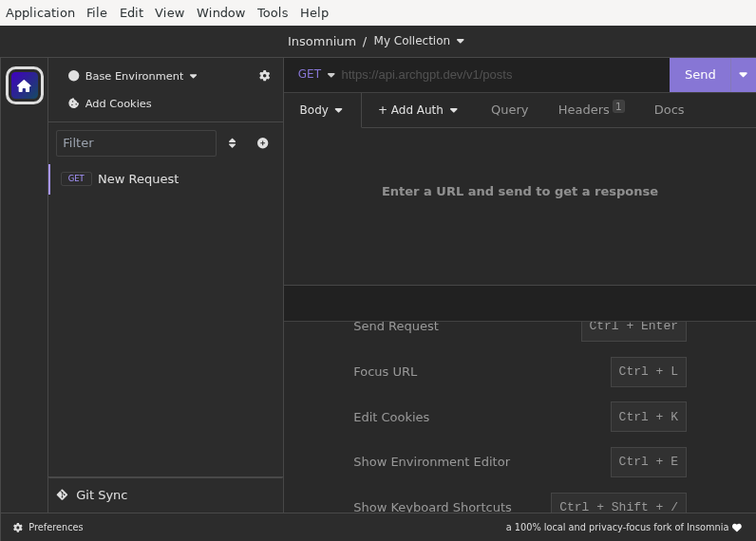Click the Headers count badge 1
This screenshot has height=541, width=756.
tap(618, 106)
